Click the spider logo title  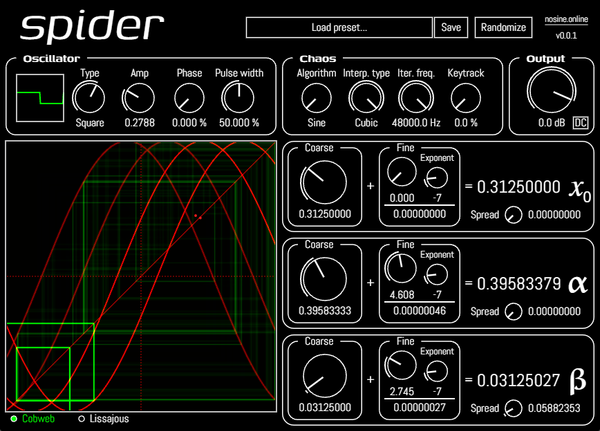(92, 26)
